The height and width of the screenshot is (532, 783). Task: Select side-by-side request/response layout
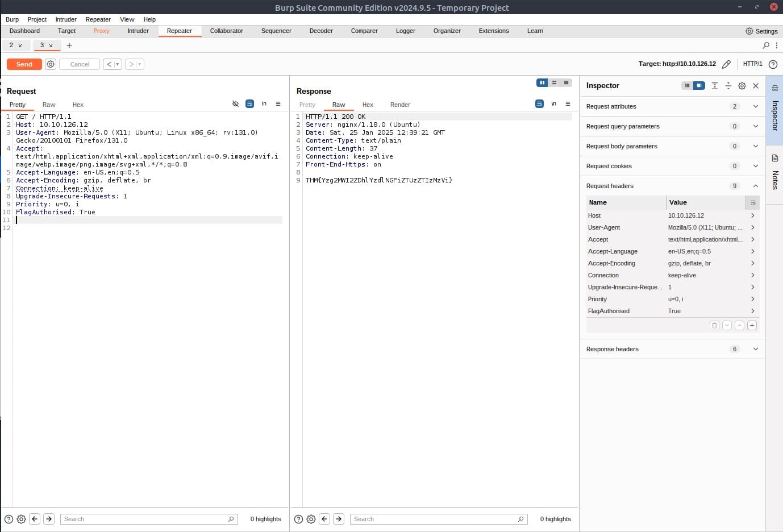542,83
